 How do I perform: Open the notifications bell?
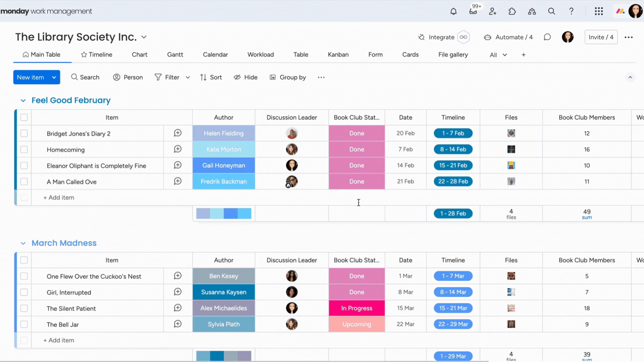453,11
